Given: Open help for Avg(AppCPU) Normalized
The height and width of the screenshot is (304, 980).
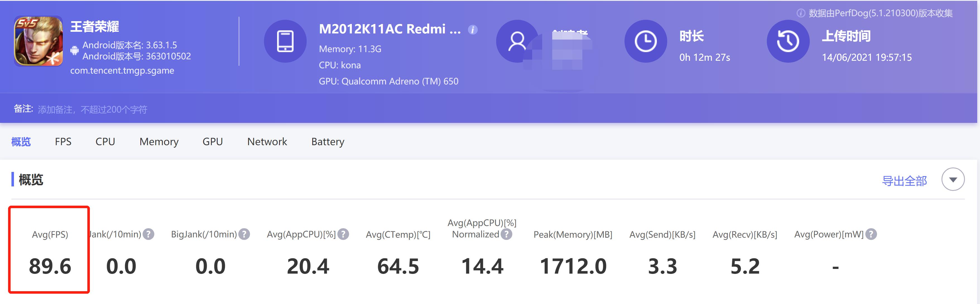Looking at the screenshot, I should click(506, 234).
